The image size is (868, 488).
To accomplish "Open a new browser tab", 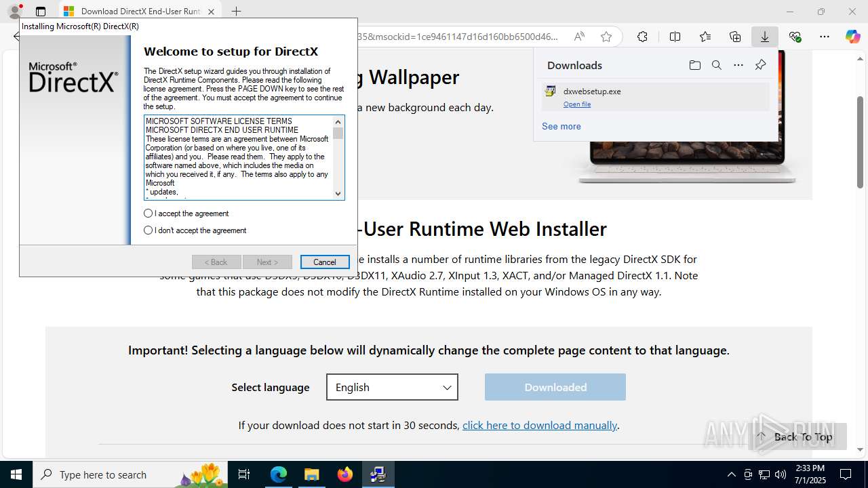I will 236,12.
